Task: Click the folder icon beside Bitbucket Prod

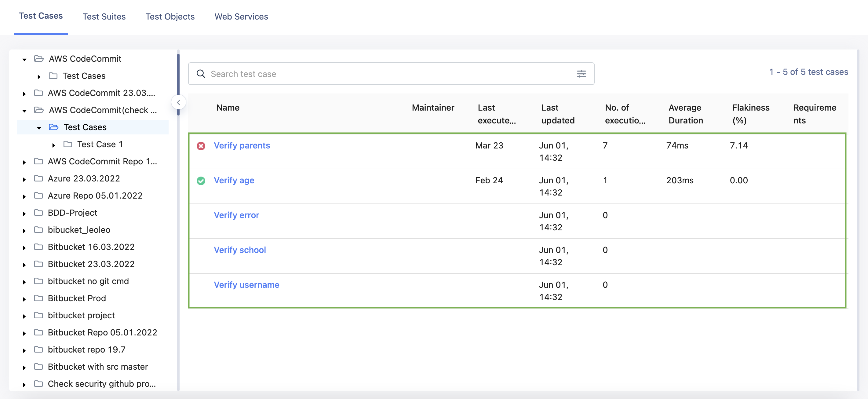Action: point(38,298)
